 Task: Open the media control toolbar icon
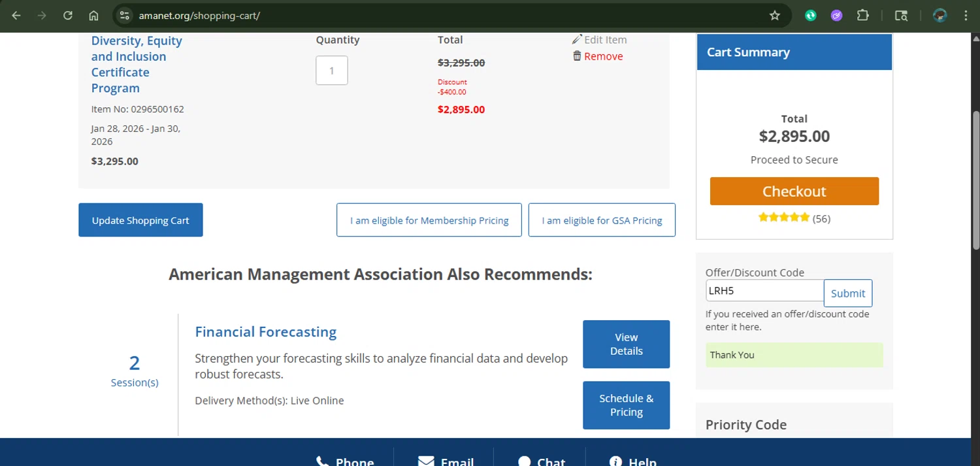[901, 16]
